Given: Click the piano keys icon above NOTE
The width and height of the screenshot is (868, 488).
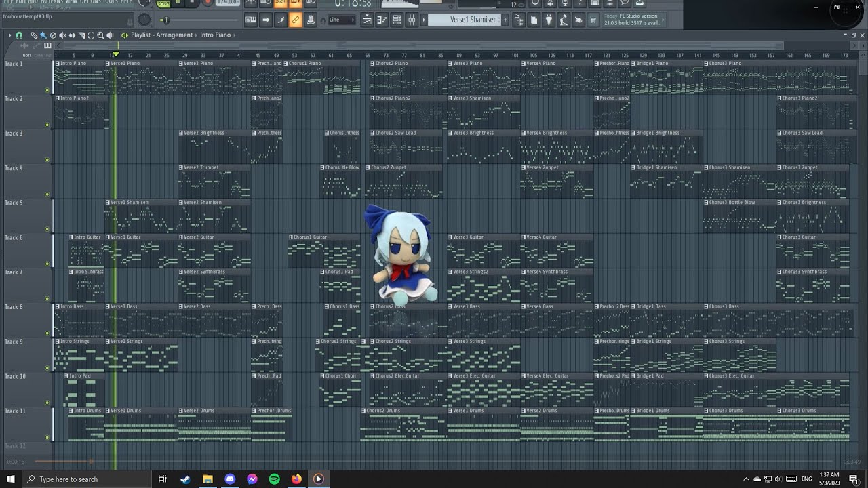Looking at the screenshot, I should (x=47, y=45).
